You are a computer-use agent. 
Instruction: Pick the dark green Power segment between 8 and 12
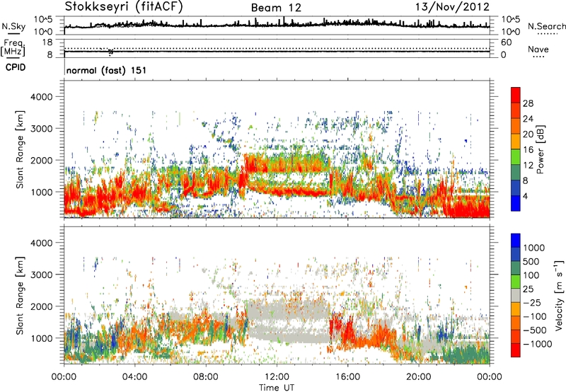click(516, 172)
